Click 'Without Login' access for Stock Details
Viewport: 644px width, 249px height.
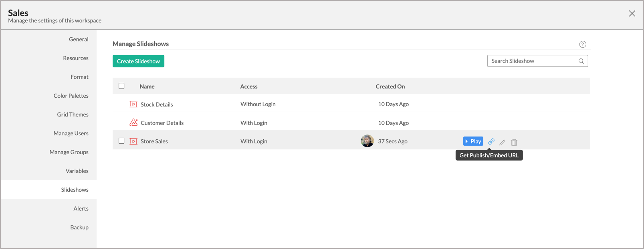click(258, 104)
